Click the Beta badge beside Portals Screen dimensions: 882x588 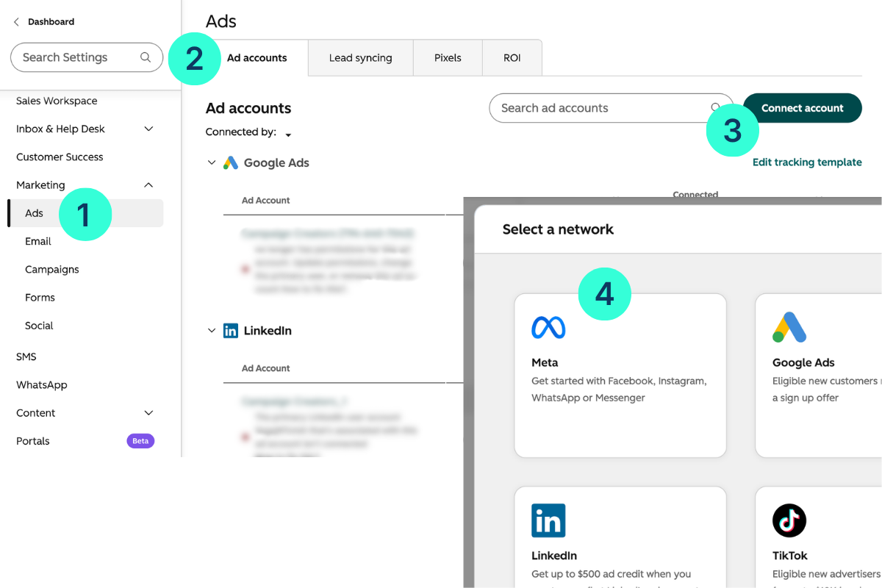coord(140,441)
